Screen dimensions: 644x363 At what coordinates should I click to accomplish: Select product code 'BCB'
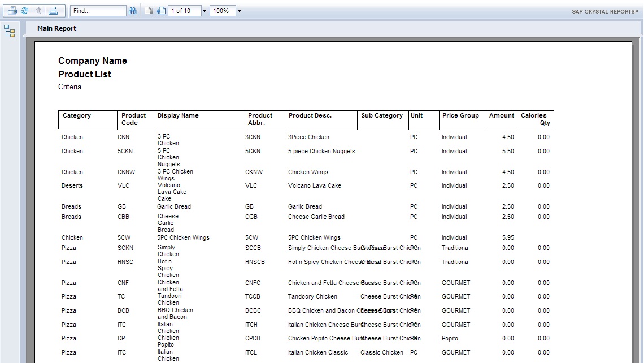pos(123,311)
